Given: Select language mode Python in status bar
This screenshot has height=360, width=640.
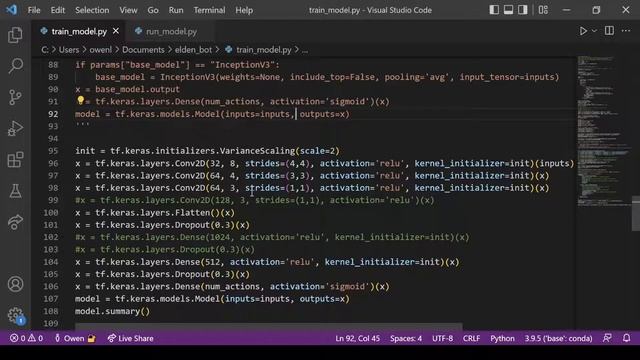Looking at the screenshot, I should [502, 338].
